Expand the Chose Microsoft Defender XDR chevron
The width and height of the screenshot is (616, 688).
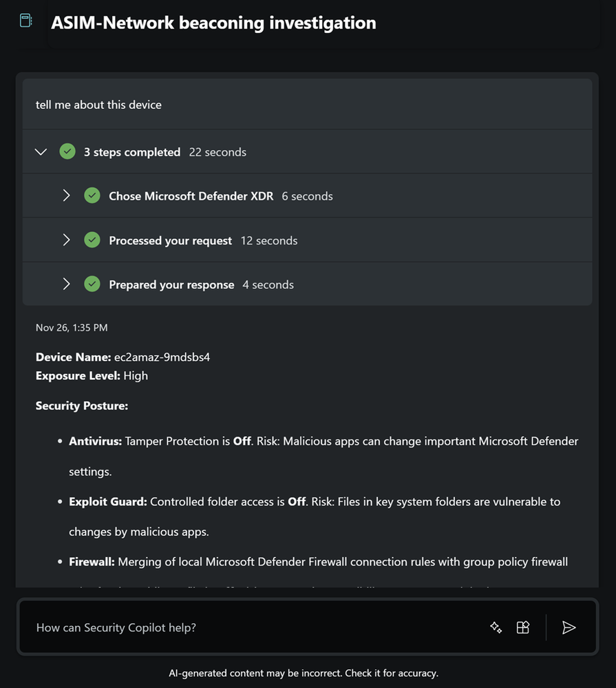(66, 196)
